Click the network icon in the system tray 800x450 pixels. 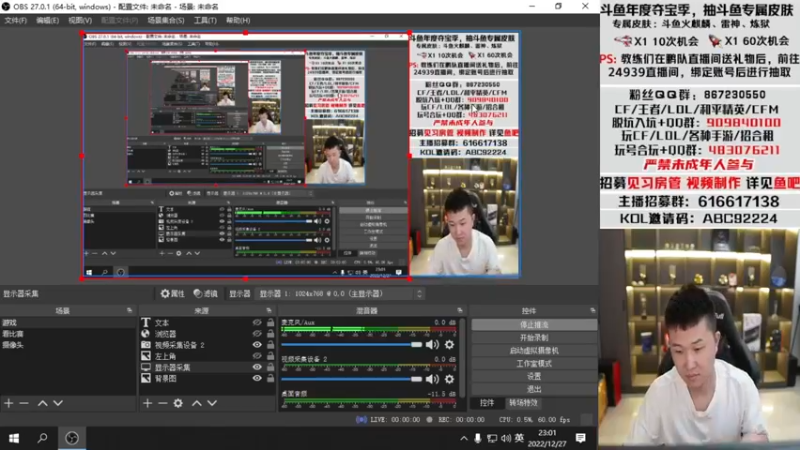coord(492,438)
